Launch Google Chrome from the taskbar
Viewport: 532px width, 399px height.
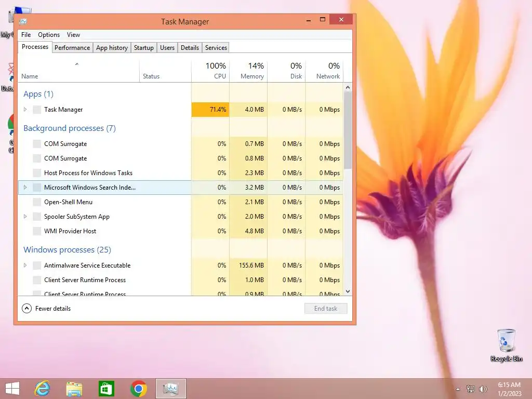(138, 389)
